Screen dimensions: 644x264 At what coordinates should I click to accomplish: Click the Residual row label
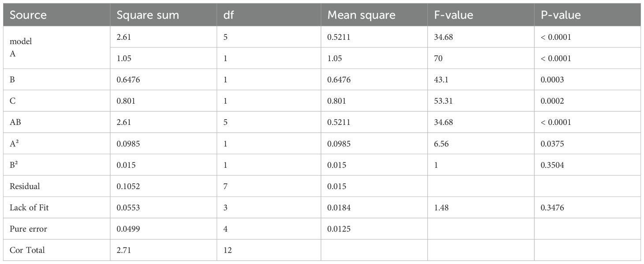click(x=25, y=186)
